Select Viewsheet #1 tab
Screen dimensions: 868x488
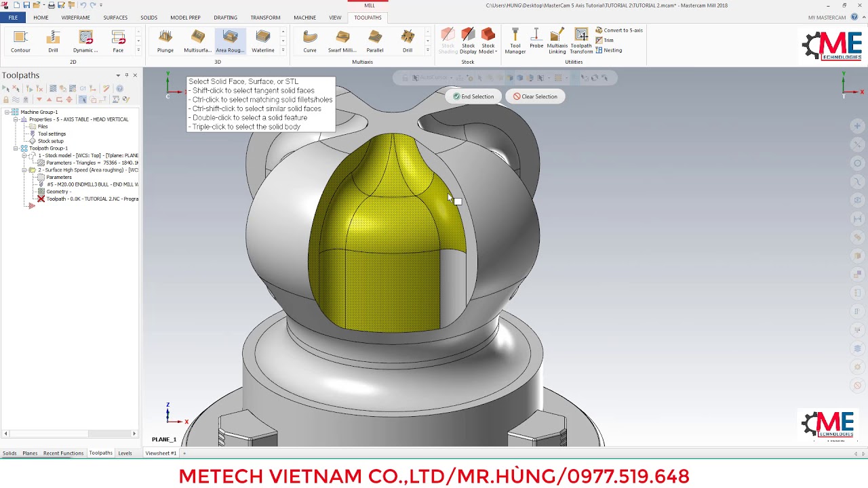pos(161,453)
